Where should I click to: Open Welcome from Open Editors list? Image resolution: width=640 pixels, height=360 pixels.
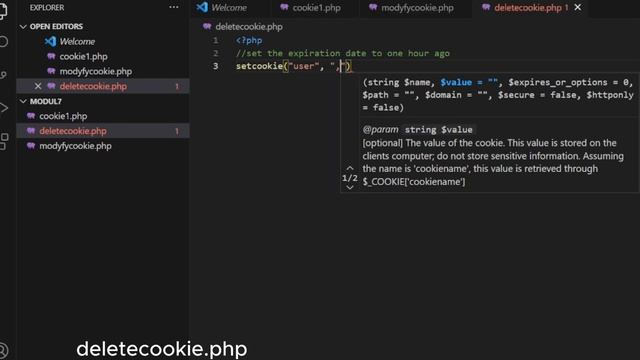pyautogui.click(x=77, y=42)
